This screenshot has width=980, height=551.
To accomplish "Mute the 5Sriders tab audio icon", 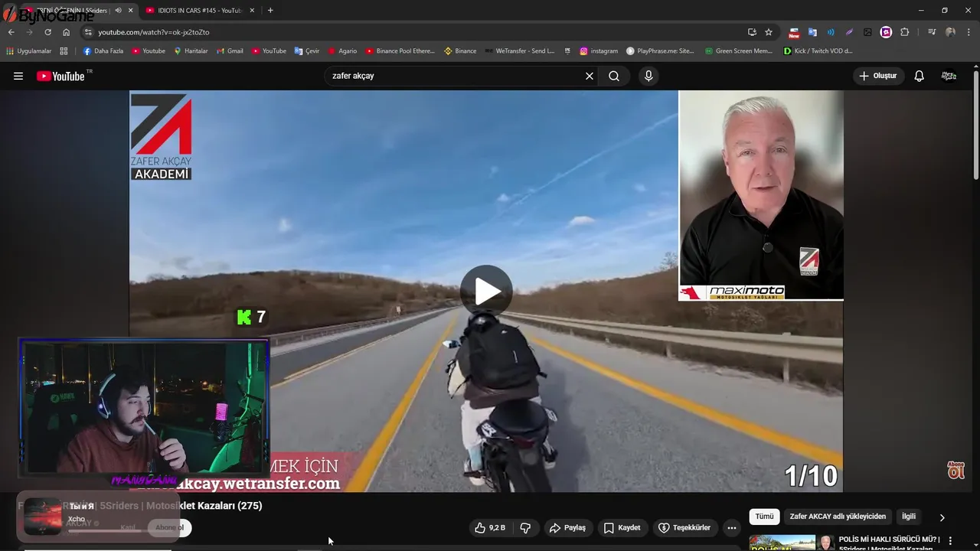I will [x=118, y=11].
